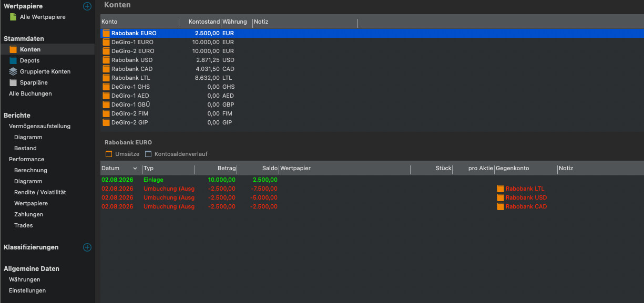Open Alle Wertpapiere in sidebar
The image size is (644, 303).
[43, 17]
